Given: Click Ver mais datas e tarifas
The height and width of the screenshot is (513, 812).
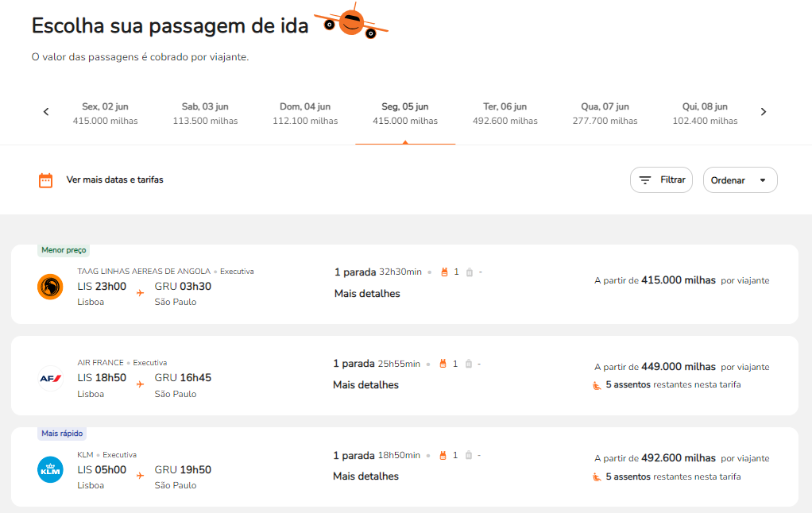Looking at the screenshot, I should click(114, 179).
